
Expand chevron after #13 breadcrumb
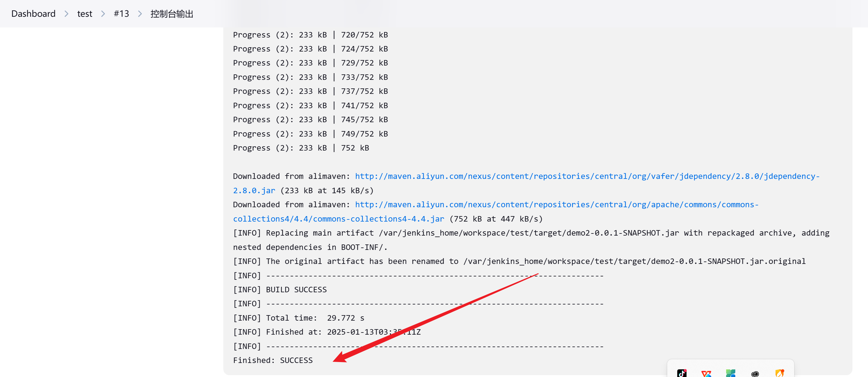(x=140, y=14)
